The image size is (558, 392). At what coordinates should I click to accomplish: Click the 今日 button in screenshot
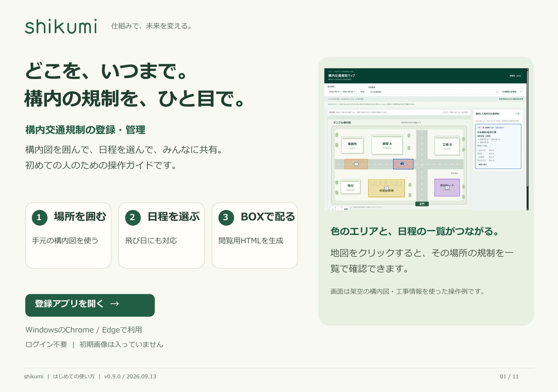[363, 91]
